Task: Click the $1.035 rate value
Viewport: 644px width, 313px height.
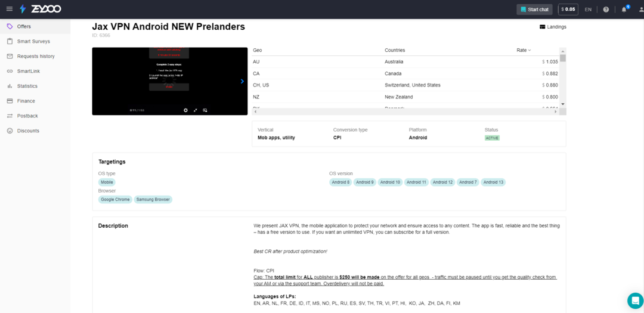Action: [x=550, y=61]
